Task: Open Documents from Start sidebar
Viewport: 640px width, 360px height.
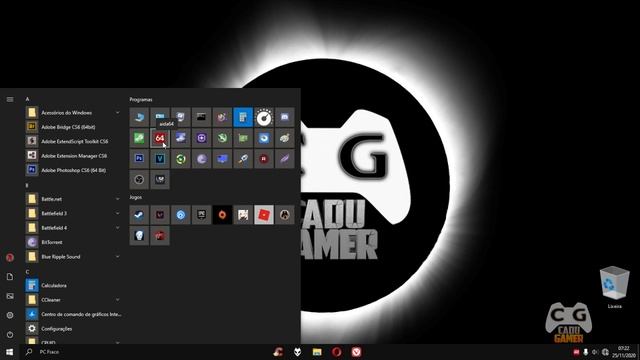Action: [x=10, y=277]
